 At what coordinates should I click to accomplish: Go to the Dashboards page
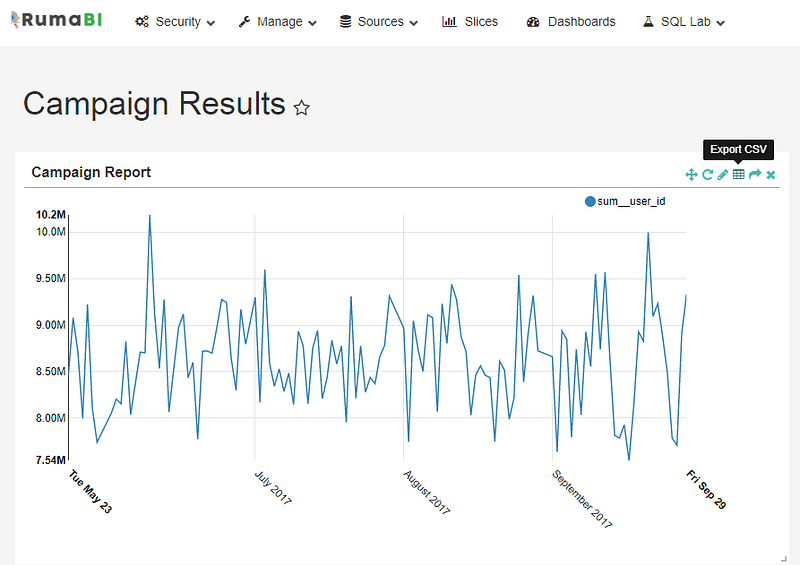pyautogui.click(x=571, y=22)
